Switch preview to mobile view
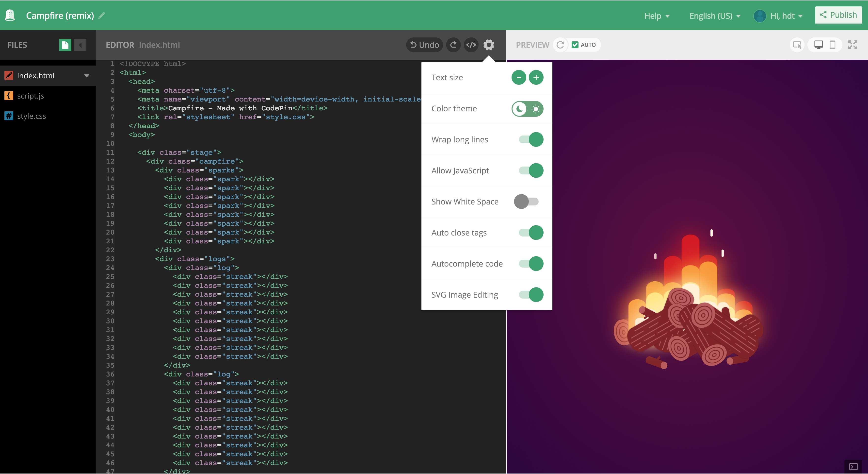Screen dimensions: 868x474 click(x=833, y=45)
